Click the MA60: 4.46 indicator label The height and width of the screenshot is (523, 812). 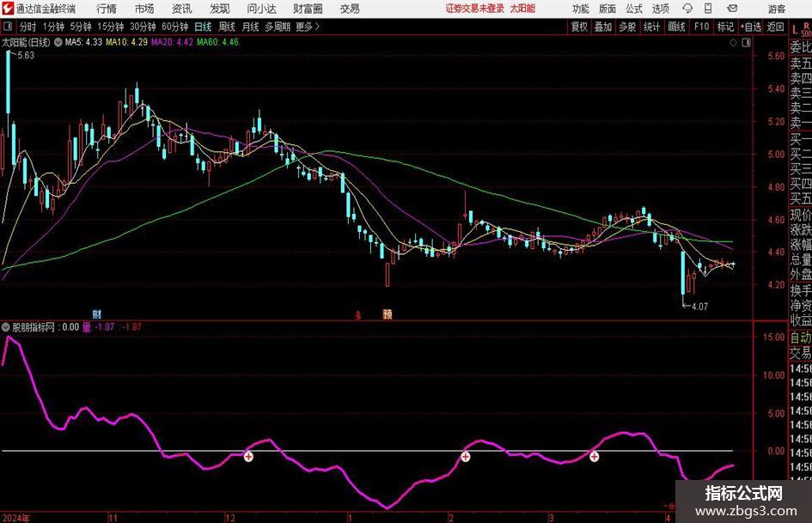(217, 42)
